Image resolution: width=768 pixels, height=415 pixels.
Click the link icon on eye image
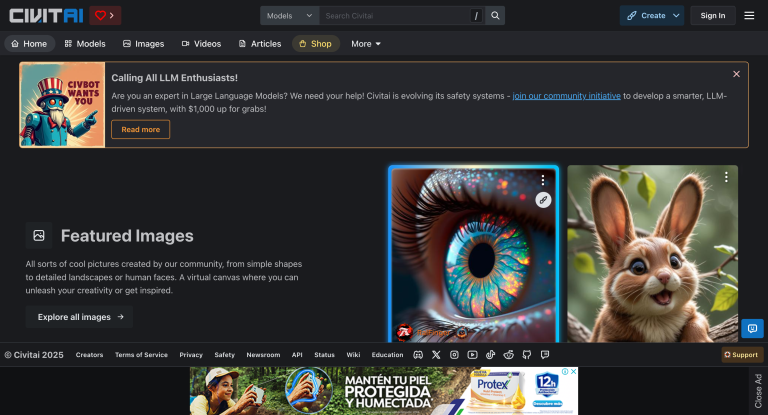click(543, 200)
